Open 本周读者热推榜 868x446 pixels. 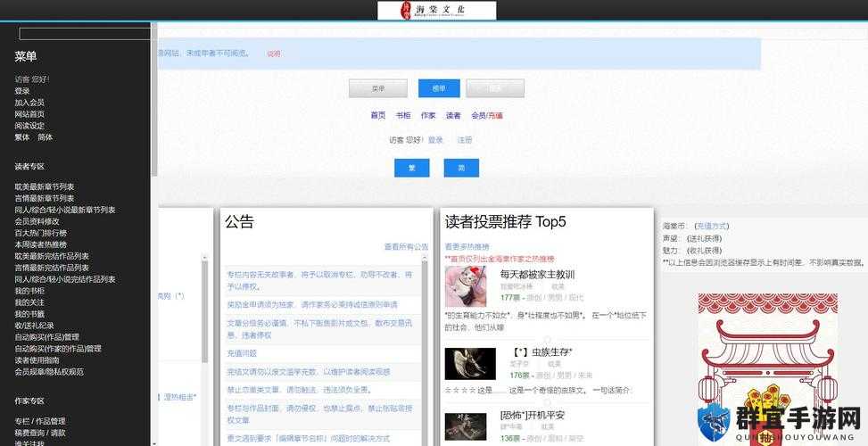[40, 244]
